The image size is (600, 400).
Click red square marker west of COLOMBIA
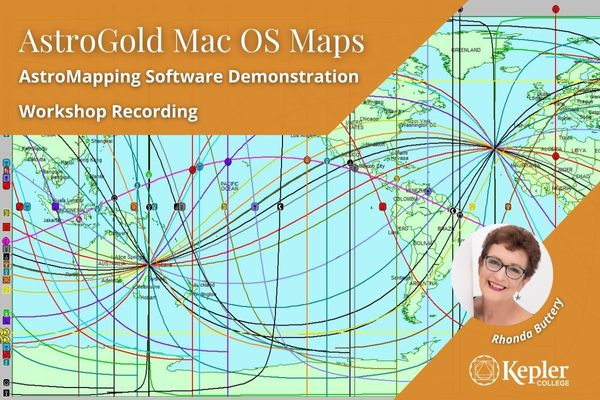(382, 207)
